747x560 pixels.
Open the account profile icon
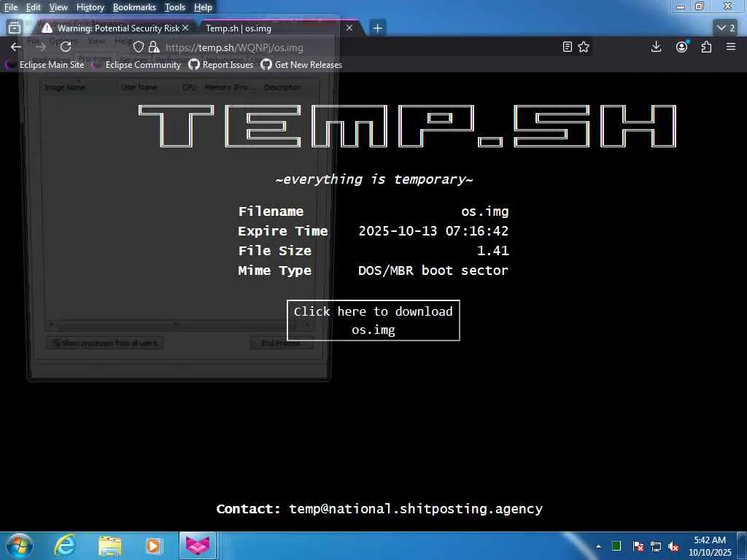coord(682,47)
